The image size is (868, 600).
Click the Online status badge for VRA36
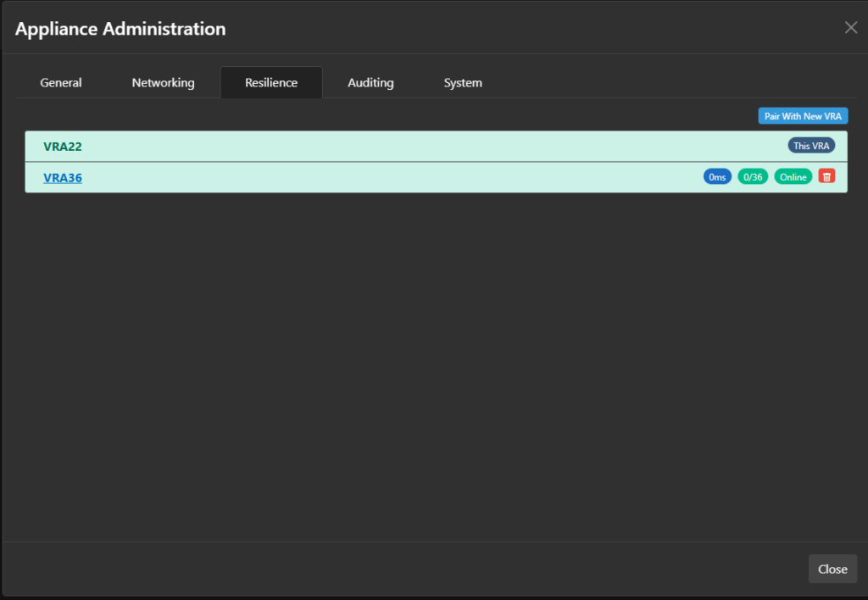793,177
